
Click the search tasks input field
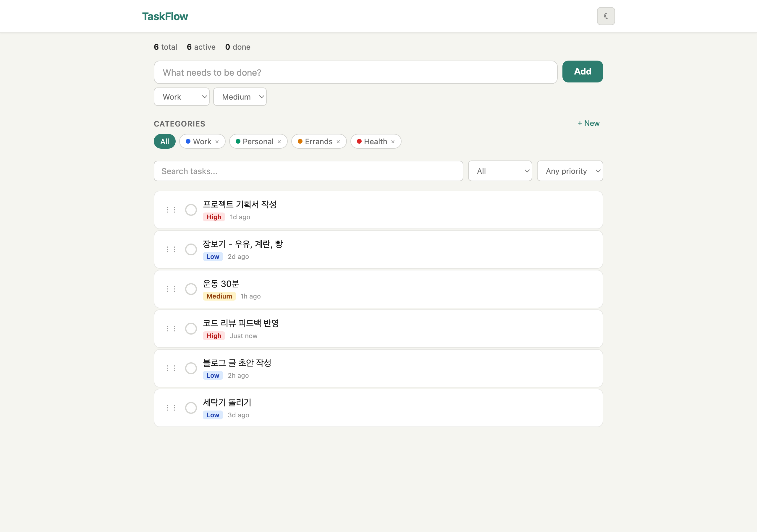tap(309, 171)
